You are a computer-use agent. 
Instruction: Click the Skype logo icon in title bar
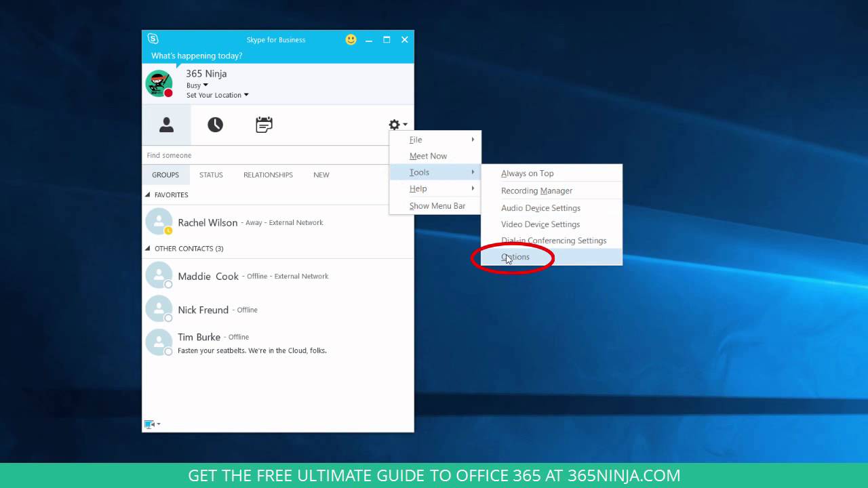[x=153, y=39]
